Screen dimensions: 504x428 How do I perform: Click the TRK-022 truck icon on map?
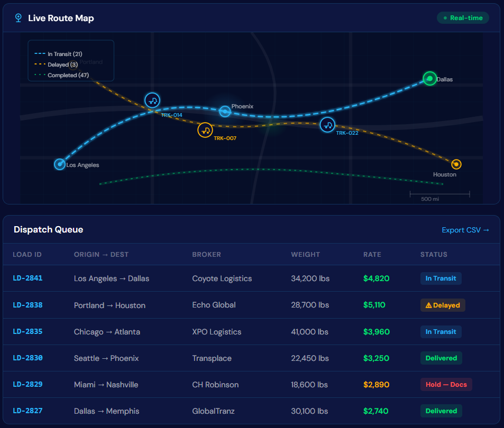(327, 125)
